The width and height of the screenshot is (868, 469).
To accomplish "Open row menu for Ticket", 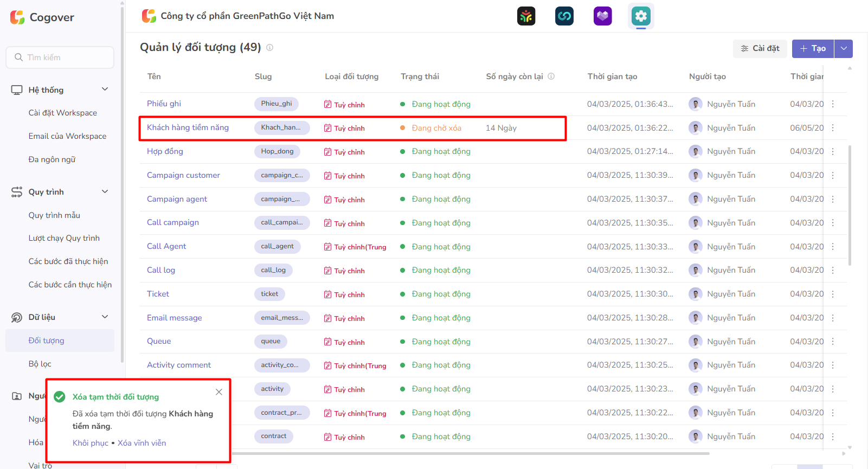I will pyautogui.click(x=833, y=294).
